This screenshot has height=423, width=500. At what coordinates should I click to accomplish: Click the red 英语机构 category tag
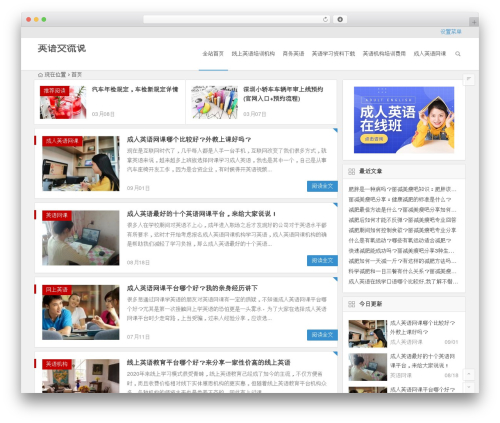pyautogui.click(x=56, y=364)
